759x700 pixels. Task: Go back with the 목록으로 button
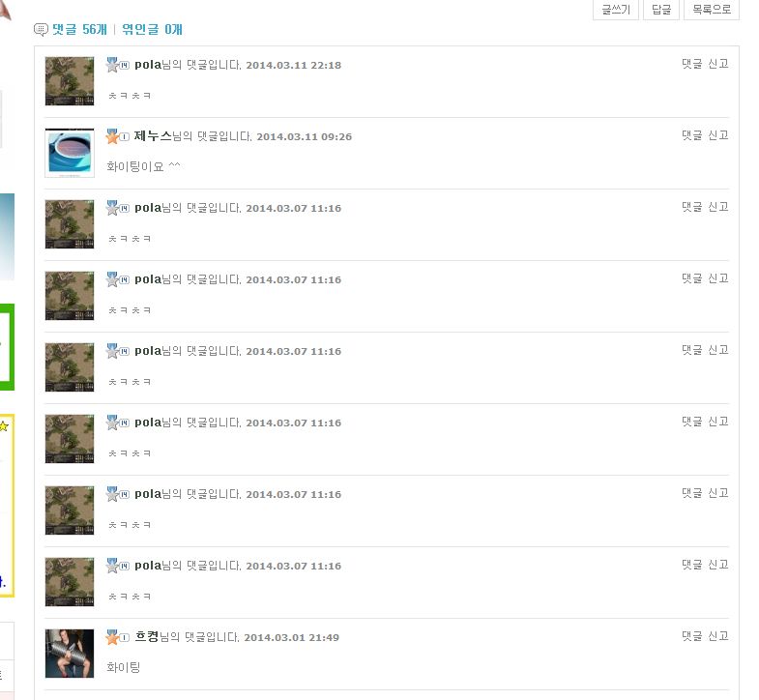coord(711,10)
